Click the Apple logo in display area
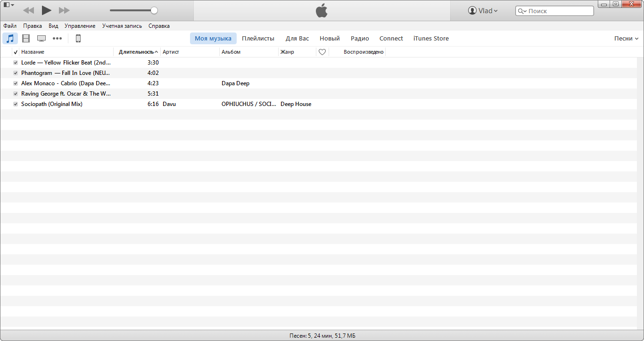Viewport: 644px width, 341px height. tap(322, 10)
